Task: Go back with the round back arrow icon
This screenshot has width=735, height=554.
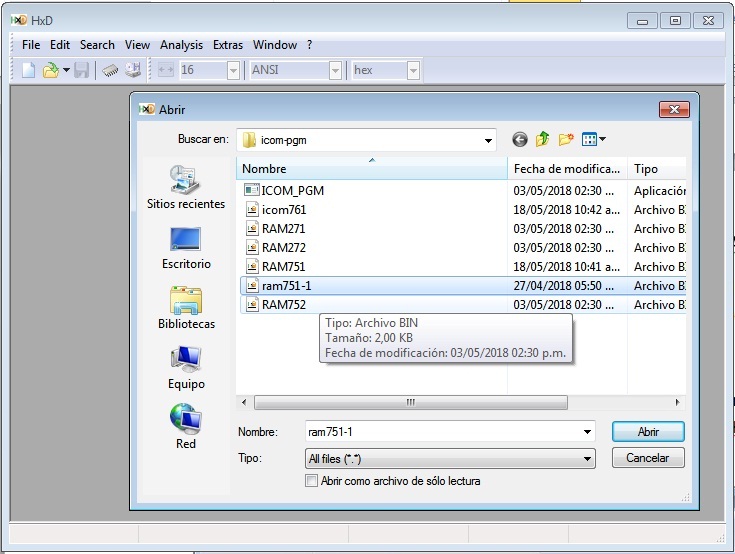Action: [519, 139]
